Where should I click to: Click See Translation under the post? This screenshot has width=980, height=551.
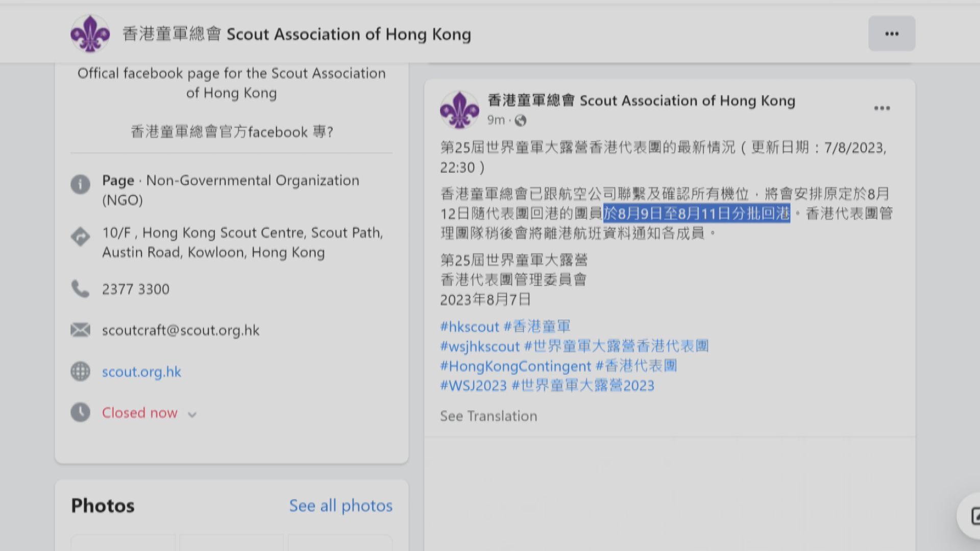tap(488, 416)
